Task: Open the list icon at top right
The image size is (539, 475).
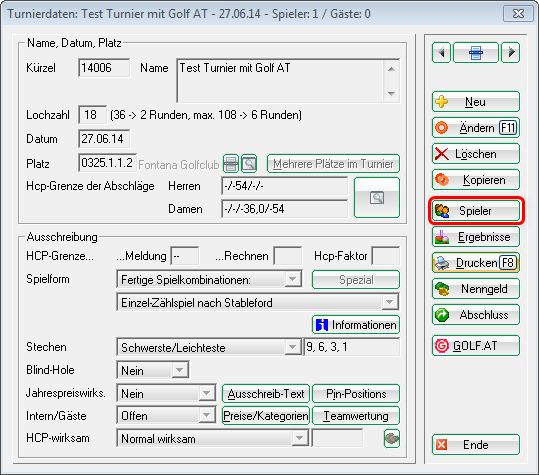Action: [x=476, y=53]
